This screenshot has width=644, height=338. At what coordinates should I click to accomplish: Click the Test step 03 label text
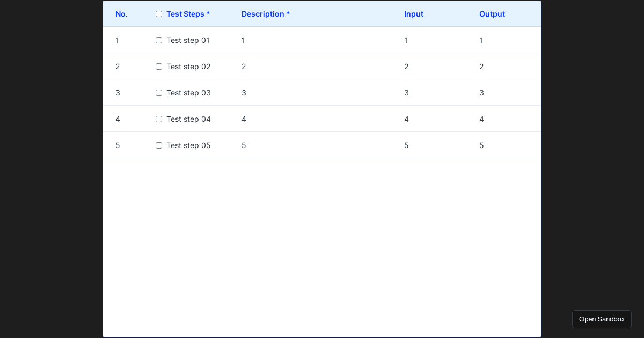click(188, 93)
